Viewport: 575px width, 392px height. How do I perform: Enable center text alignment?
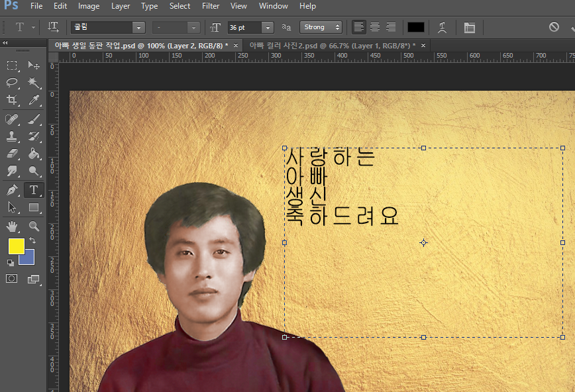pos(375,27)
